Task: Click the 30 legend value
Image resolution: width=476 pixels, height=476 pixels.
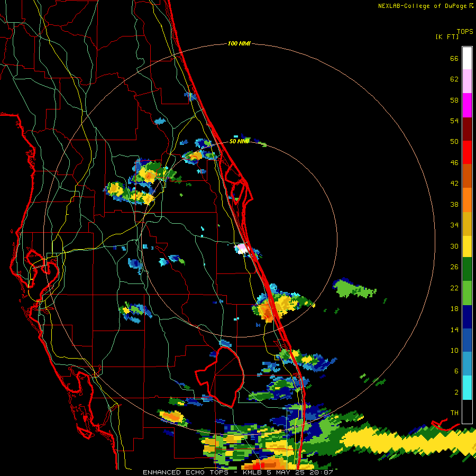Action: click(x=454, y=246)
